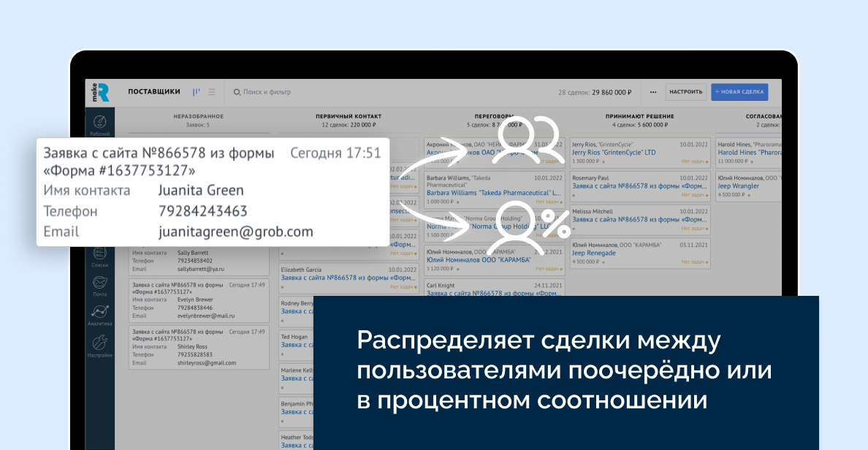The height and width of the screenshot is (450, 868).
Task: Click 4 сделки: 5 600 000 ₽ summary
Action: tap(640, 125)
